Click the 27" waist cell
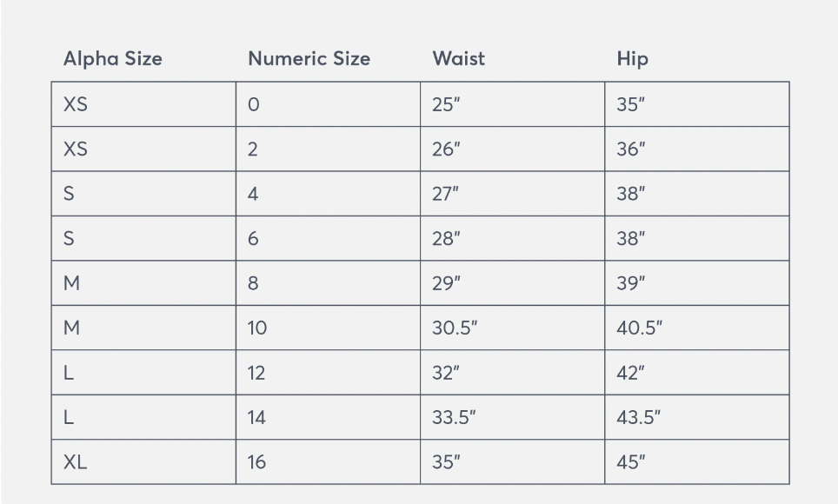 [x=513, y=194]
